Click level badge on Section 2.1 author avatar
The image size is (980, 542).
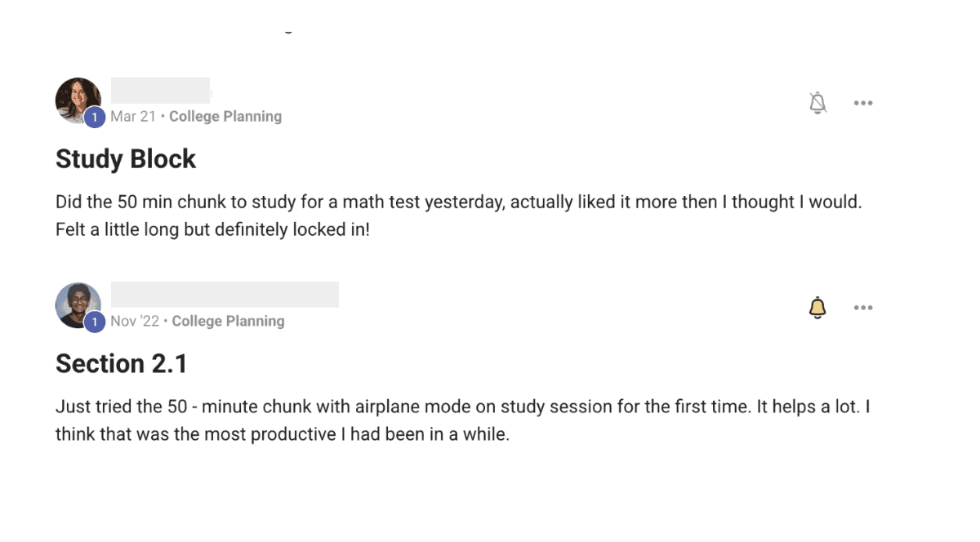click(x=95, y=322)
